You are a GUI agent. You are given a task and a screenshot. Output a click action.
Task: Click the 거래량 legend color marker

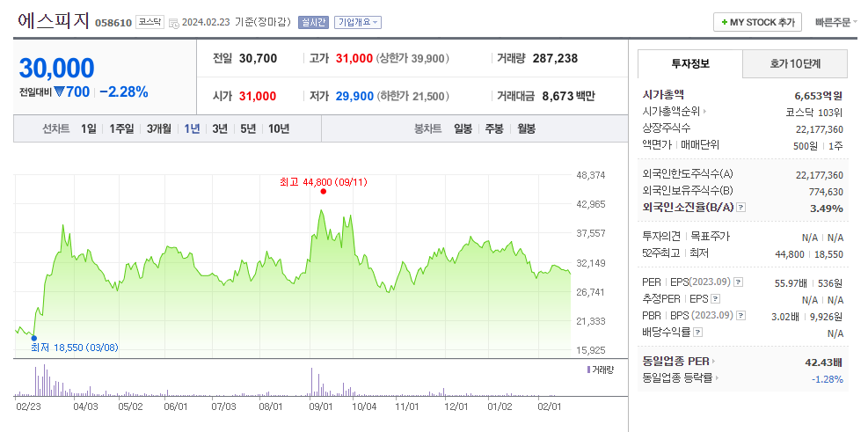tap(587, 370)
